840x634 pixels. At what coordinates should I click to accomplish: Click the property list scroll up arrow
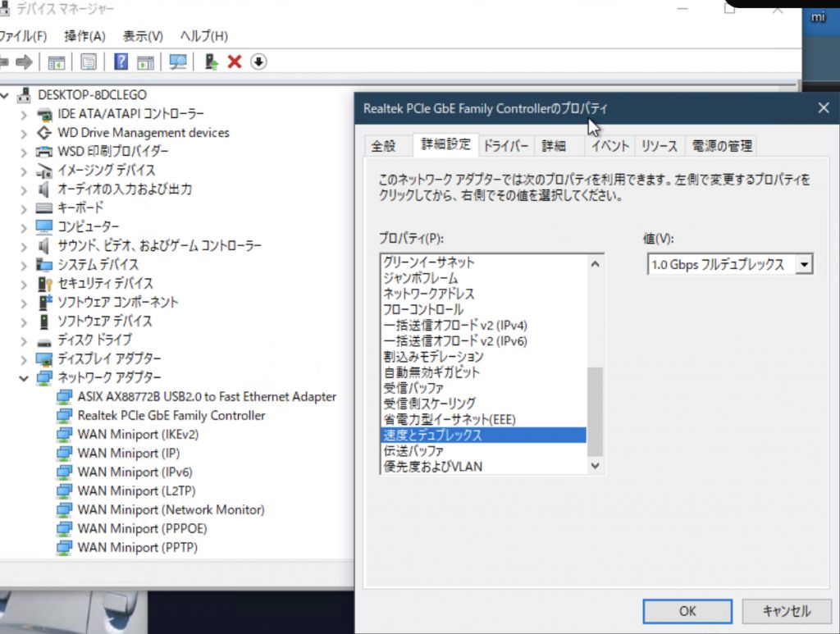595,264
